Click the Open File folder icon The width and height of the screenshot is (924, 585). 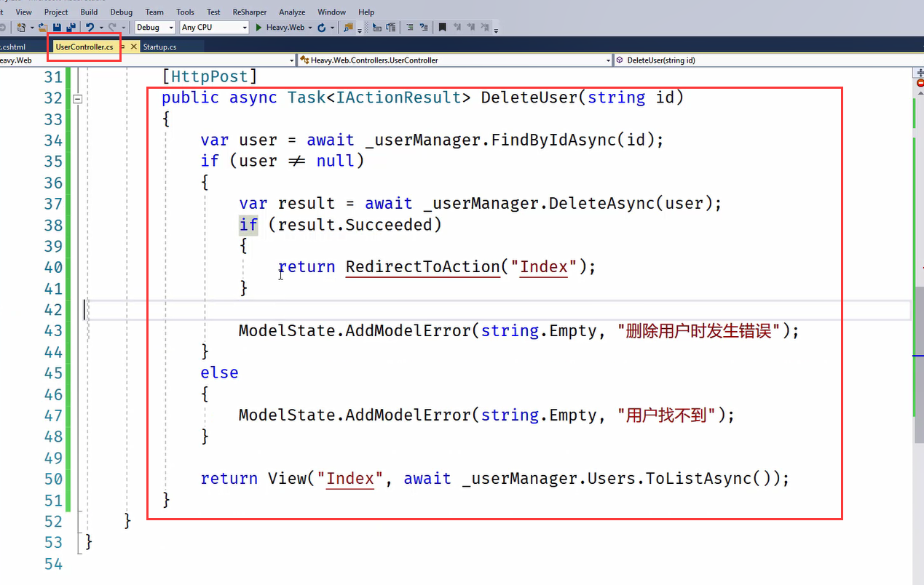[43, 27]
